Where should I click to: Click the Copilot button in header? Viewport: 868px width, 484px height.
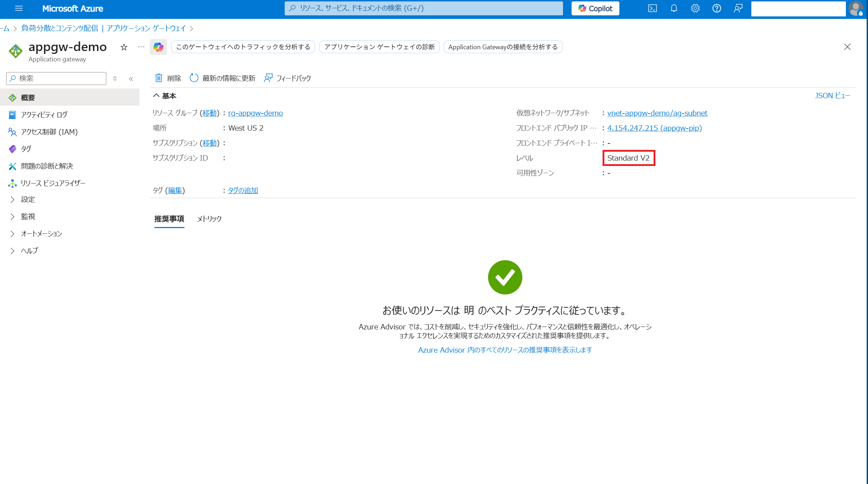tap(595, 9)
